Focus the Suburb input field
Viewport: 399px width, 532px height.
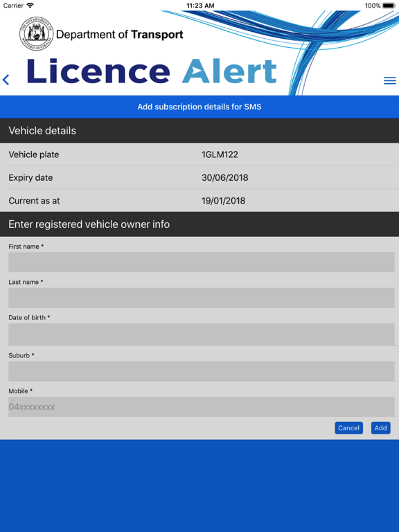202,371
